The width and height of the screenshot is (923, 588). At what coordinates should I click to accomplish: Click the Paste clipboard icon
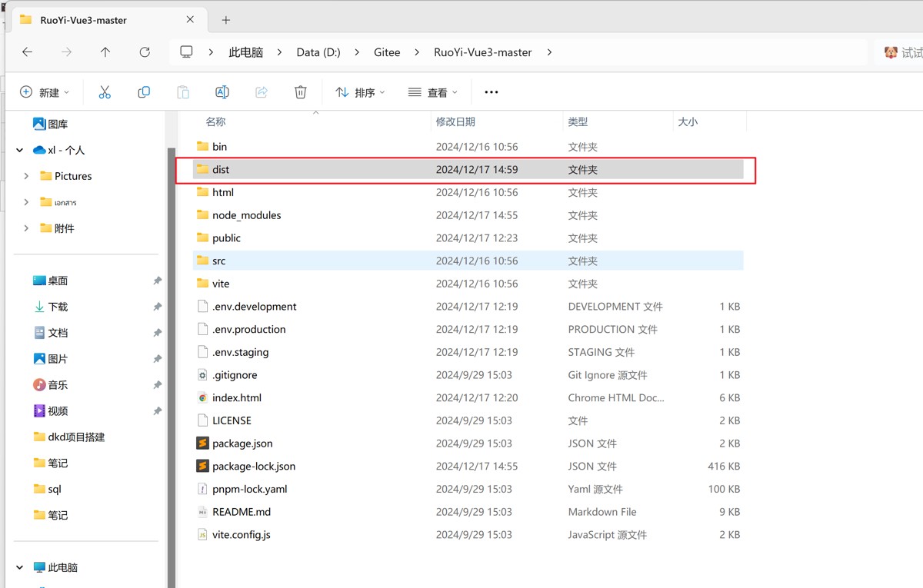pyautogui.click(x=183, y=92)
